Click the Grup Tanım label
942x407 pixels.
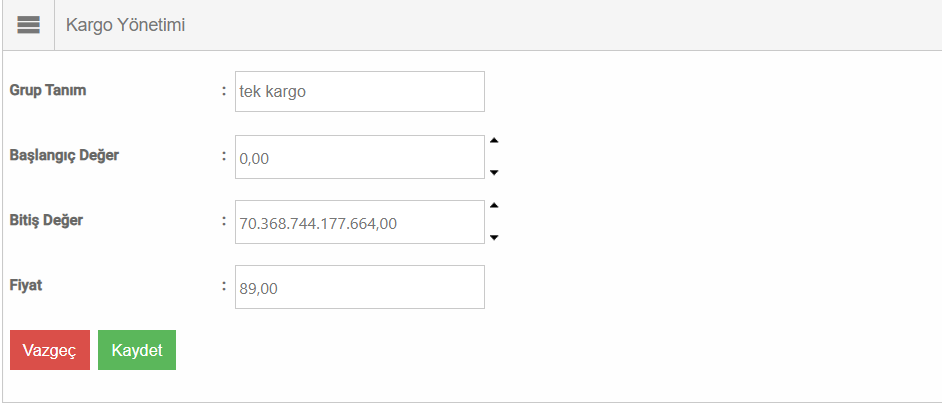point(48,90)
